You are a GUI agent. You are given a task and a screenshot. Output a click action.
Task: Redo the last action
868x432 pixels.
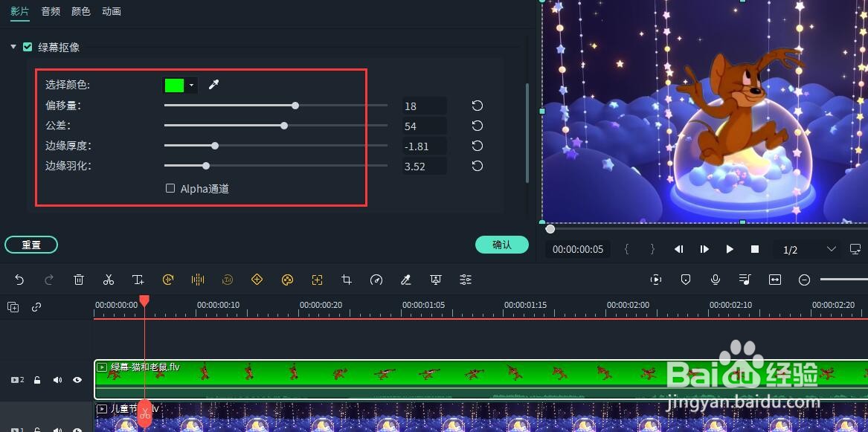tap(48, 280)
